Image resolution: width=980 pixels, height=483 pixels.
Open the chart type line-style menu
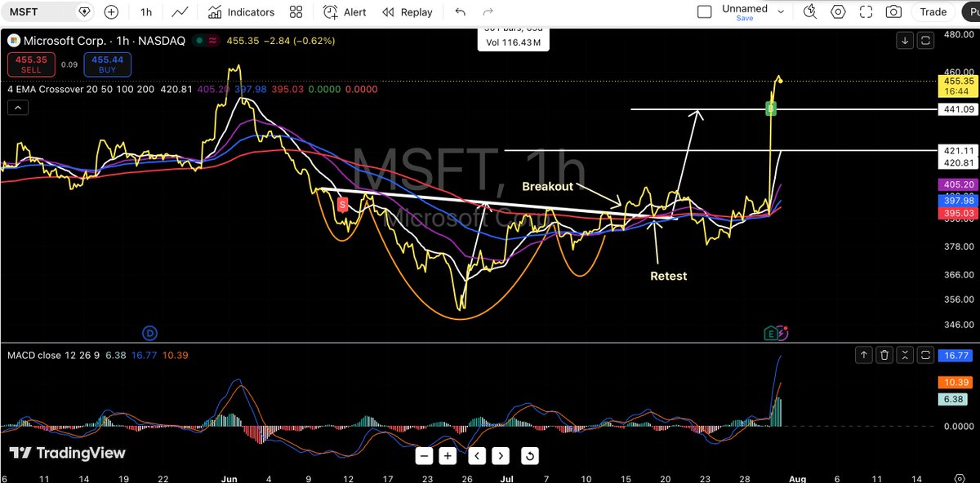pos(181,12)
